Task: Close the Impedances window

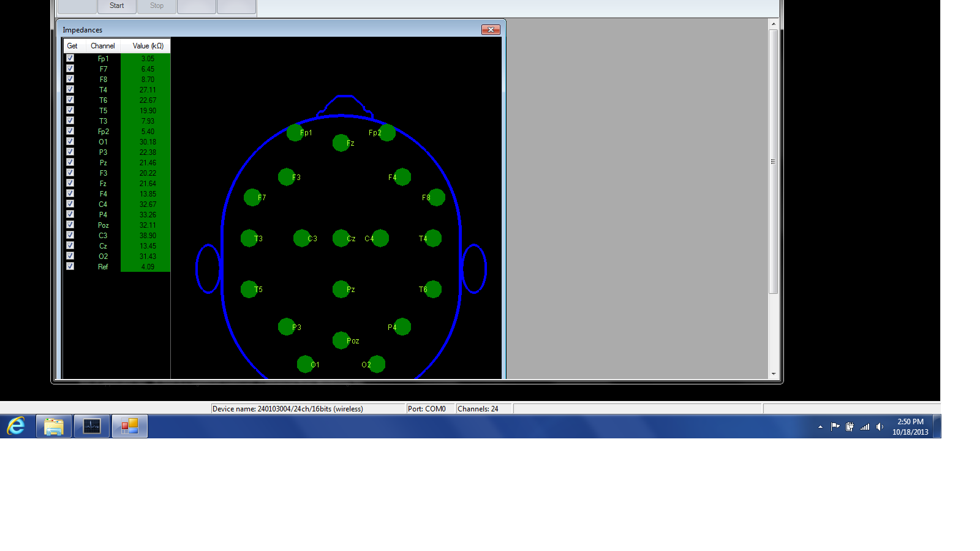Action: 491,30
